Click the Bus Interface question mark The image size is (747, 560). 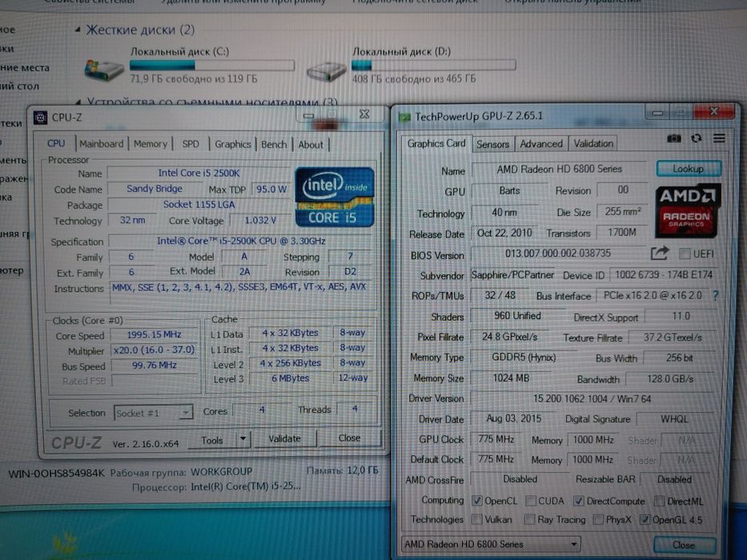716,295
